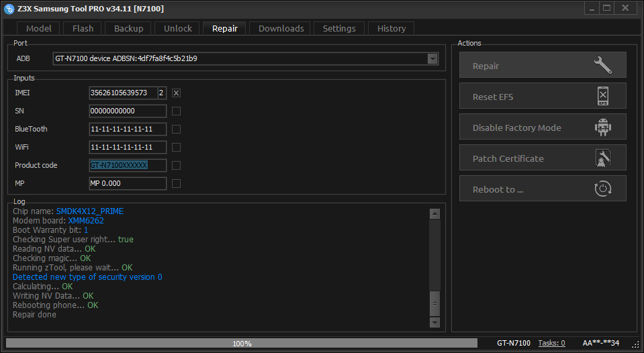
Task: Click log line 'Repair done'
Action: pos(34,315)
